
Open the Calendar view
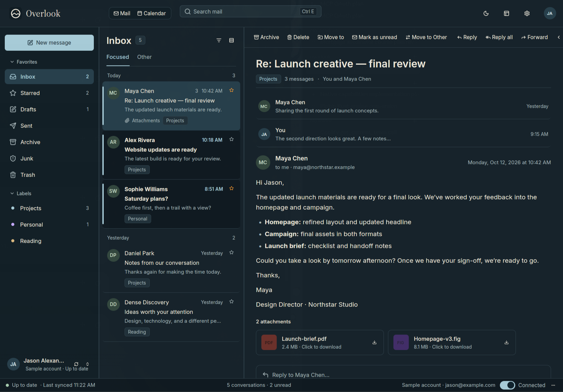(x=151, y=13)
